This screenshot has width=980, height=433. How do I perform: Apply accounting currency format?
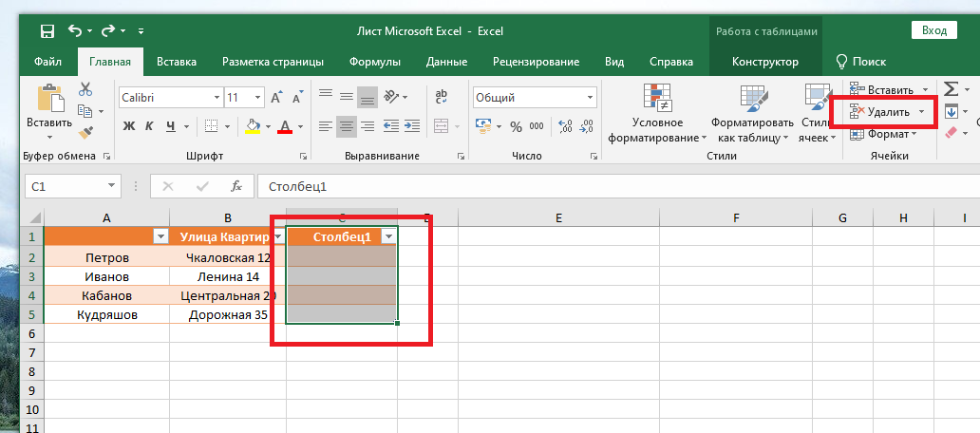click(483, 125)
